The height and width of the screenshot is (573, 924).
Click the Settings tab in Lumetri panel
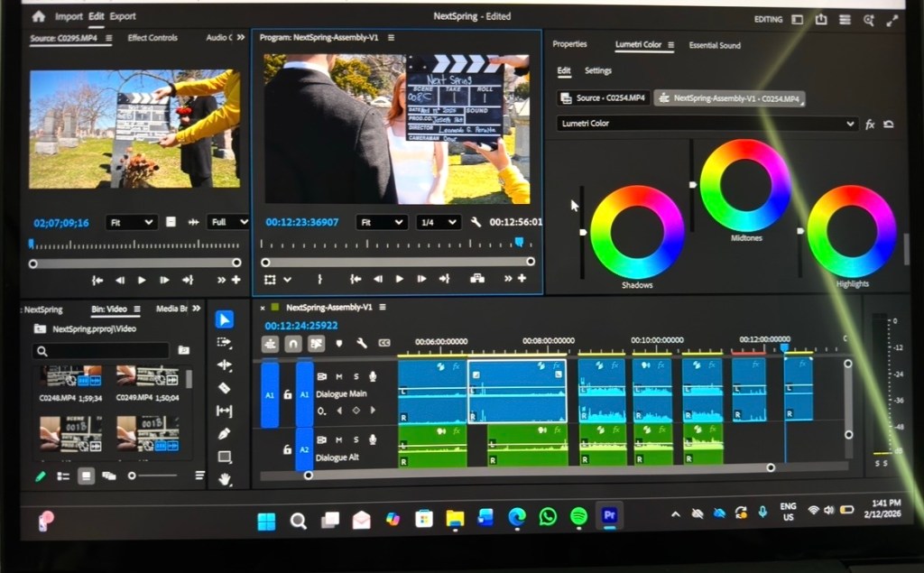pos(597,70)
